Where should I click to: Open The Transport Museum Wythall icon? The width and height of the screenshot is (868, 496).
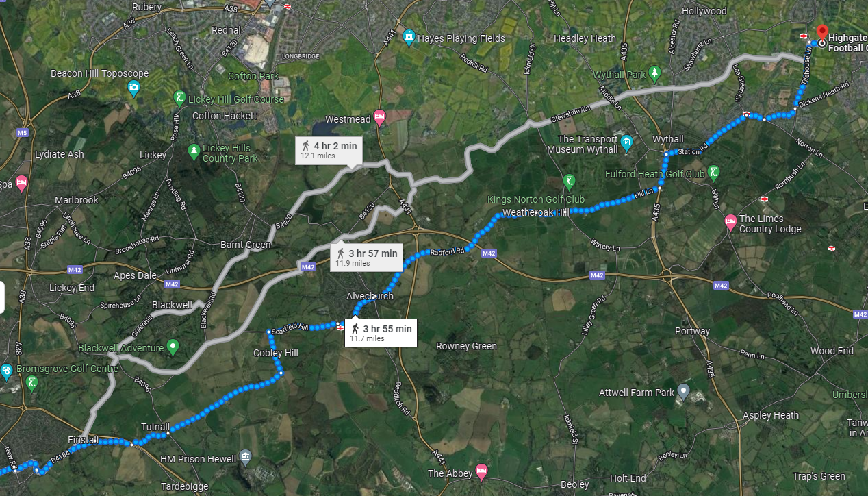[x=627, y=144]
